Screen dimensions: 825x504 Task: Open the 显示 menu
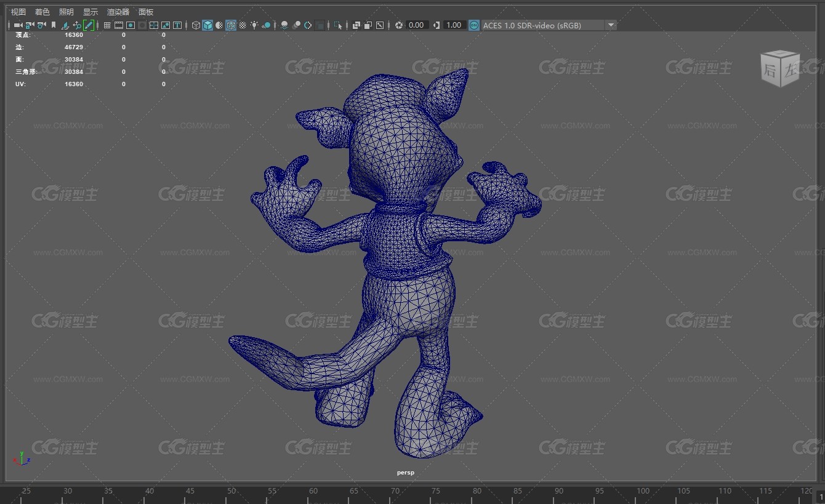click(91, 12)
